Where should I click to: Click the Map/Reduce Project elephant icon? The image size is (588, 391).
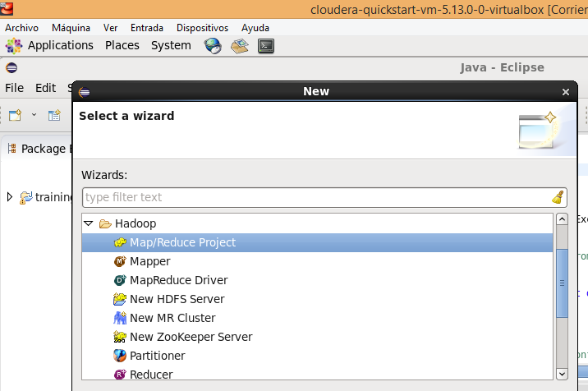[120, 242]
